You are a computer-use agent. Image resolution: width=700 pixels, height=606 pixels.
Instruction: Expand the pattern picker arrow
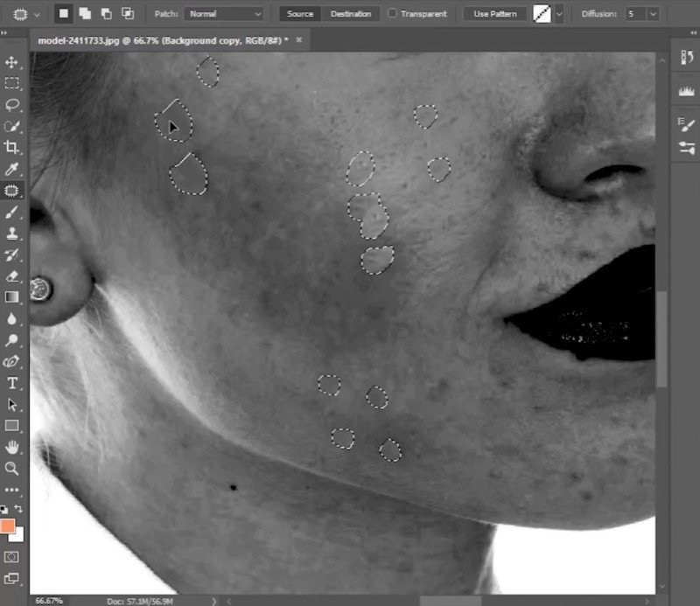pyautogui.click(x=560, y=14)
